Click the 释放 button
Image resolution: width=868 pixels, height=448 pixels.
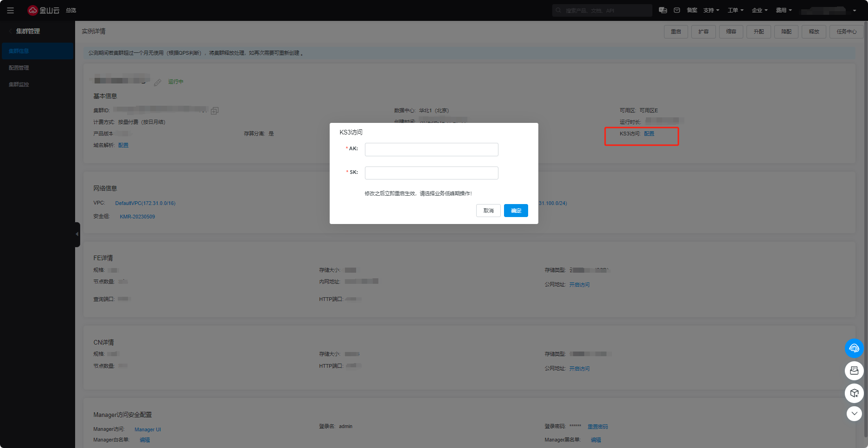click(x=814, y=32)
